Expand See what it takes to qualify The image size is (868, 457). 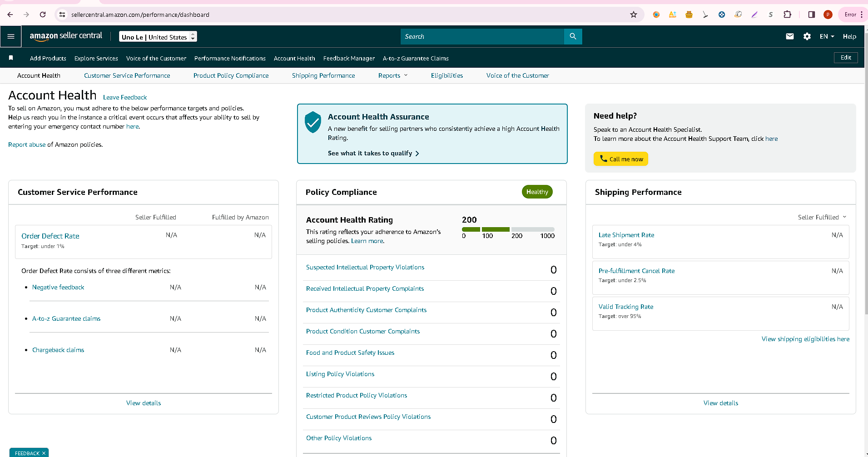click(373, 153)
